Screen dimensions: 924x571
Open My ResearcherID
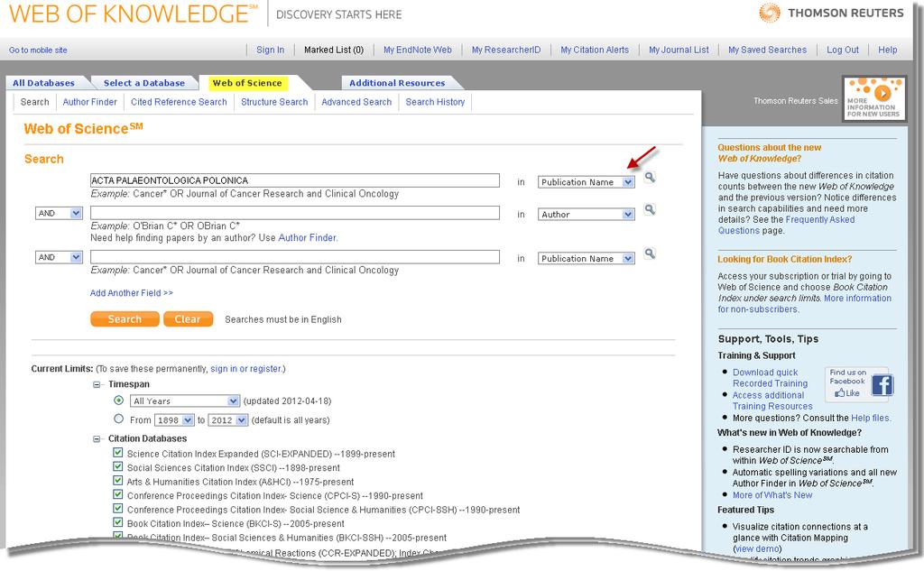point(506,51)
